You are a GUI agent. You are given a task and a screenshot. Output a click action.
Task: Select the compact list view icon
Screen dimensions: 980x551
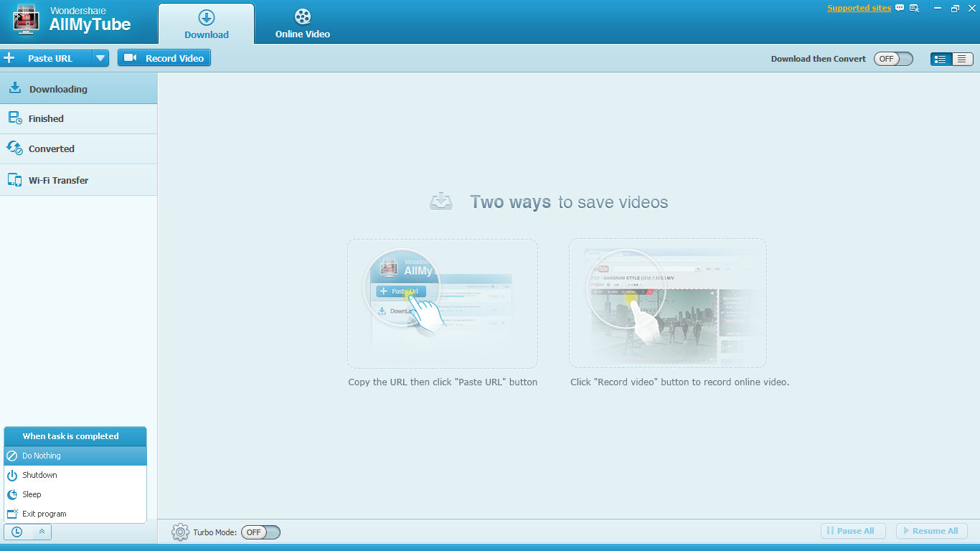[962, 59]
